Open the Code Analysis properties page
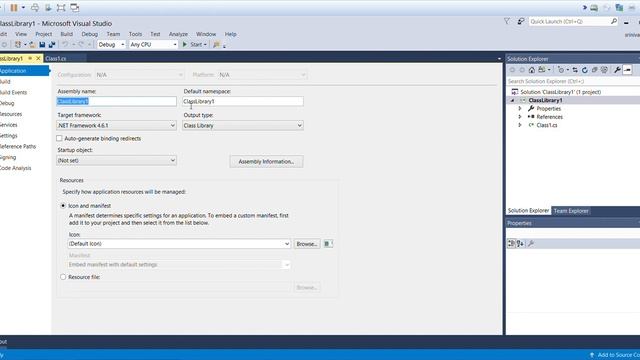640x360 pixels. coord(16,168)
